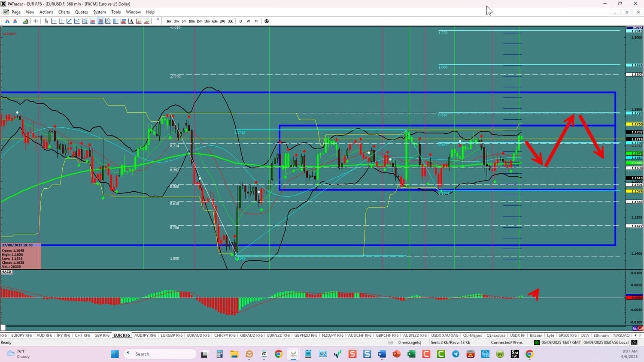
Task: Click the messages envelope in status bar
Action: [x=390, y=342]
